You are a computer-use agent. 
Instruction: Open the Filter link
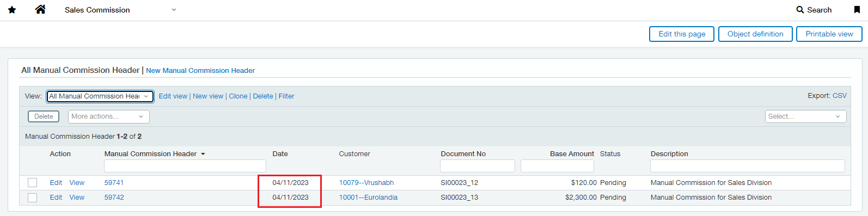tap(286, 96)
